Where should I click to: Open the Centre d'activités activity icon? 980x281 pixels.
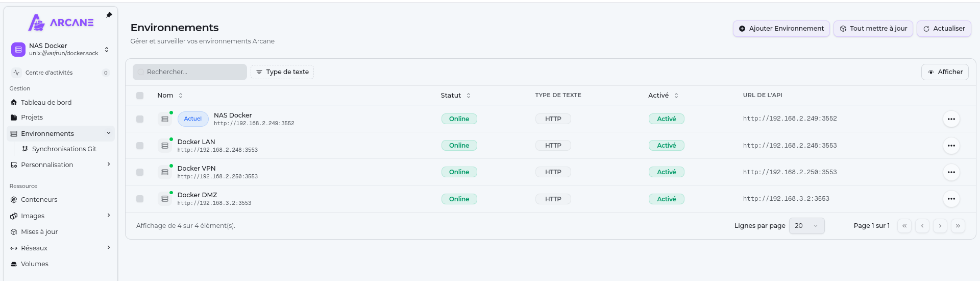pos(16,73)
